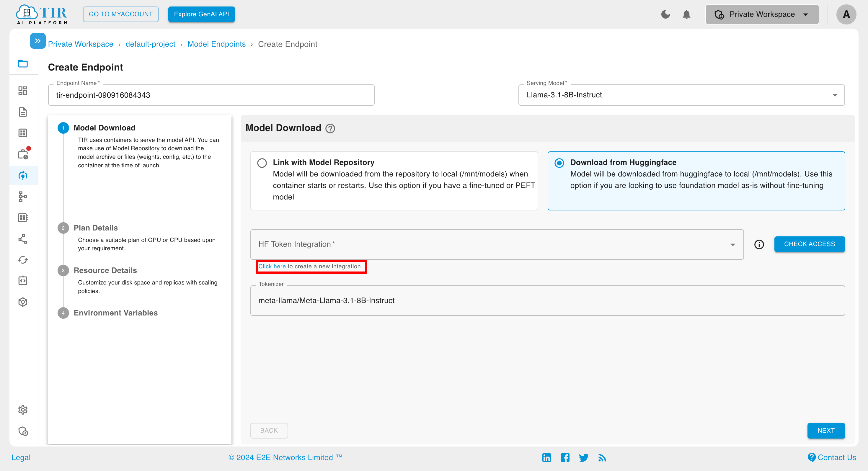868x471 pixels.
Task: Click the Model Endpoints breadcrumb link
Action: coord(216,43)
